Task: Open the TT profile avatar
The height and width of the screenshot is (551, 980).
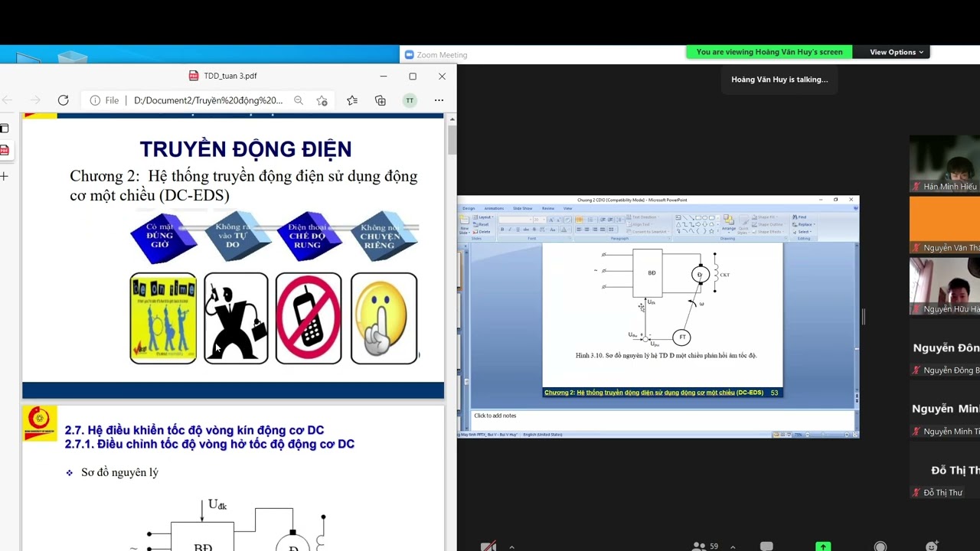Action: (x=410, y=100)
